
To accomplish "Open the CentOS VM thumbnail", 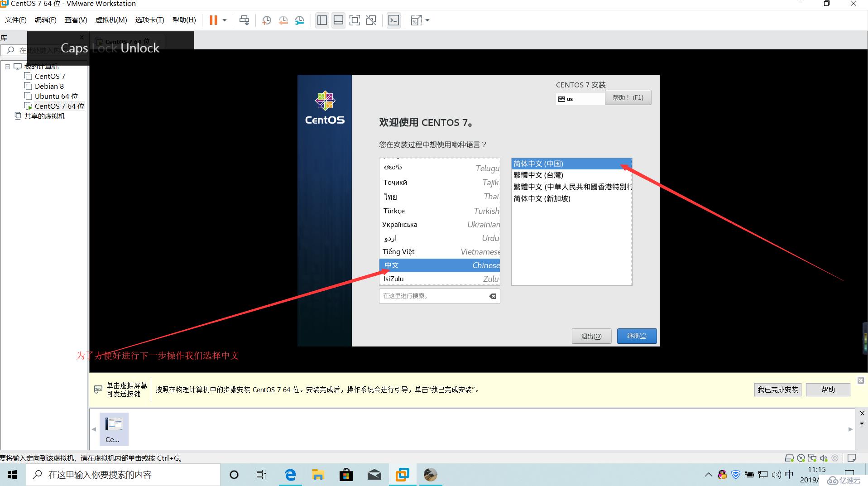I will tap(114, 429).
